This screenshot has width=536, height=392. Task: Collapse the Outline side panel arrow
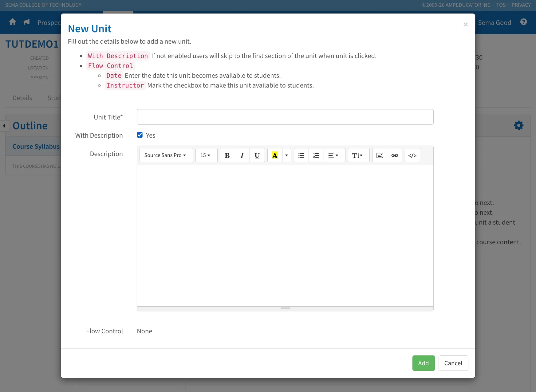tap(4, 126)
